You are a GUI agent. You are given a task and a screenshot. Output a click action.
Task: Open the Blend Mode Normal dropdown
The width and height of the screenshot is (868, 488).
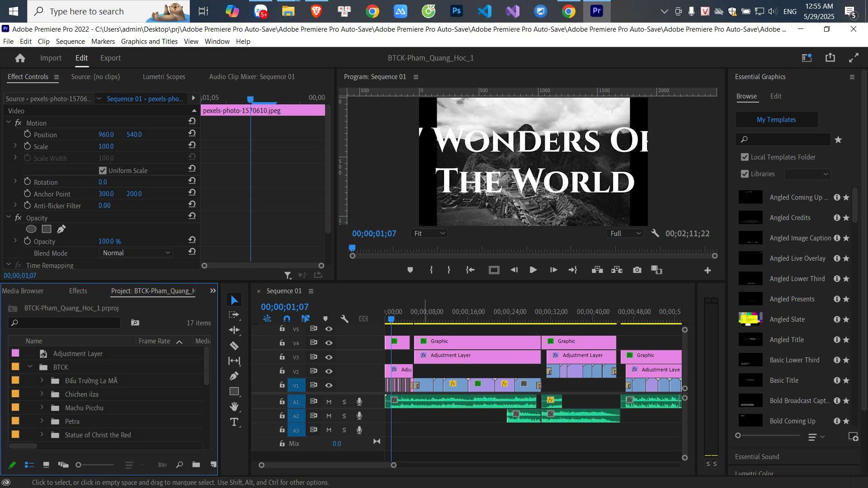[136, 253]
